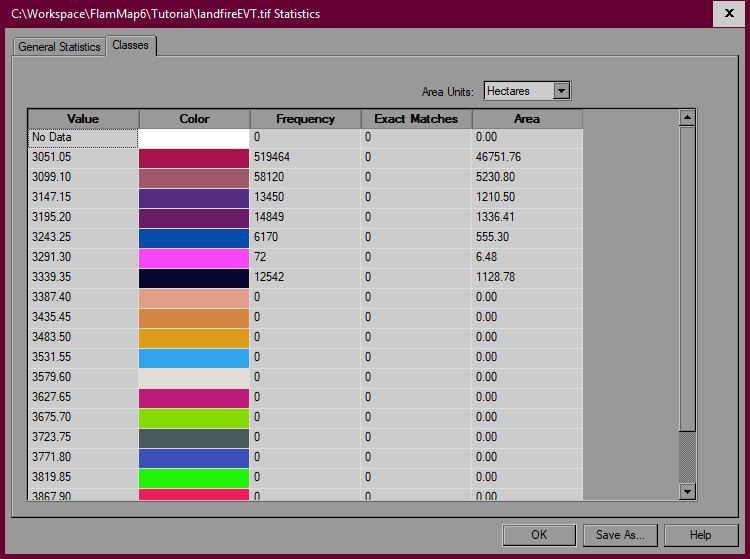This screenshot has width=750, height=559.
Task: Pick the purple swatch for 3147.15
Action: click(x=194, y=198)
